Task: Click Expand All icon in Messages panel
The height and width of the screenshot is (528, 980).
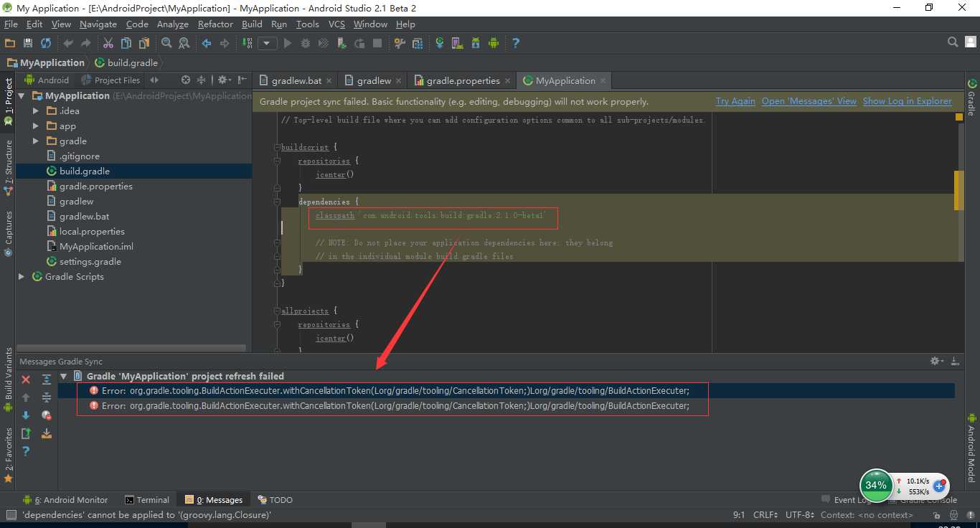Action: [x=47, y=379]
